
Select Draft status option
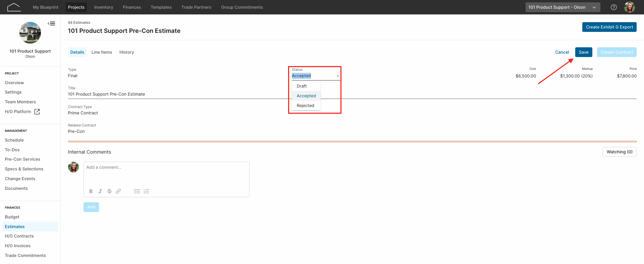[306, 86]
